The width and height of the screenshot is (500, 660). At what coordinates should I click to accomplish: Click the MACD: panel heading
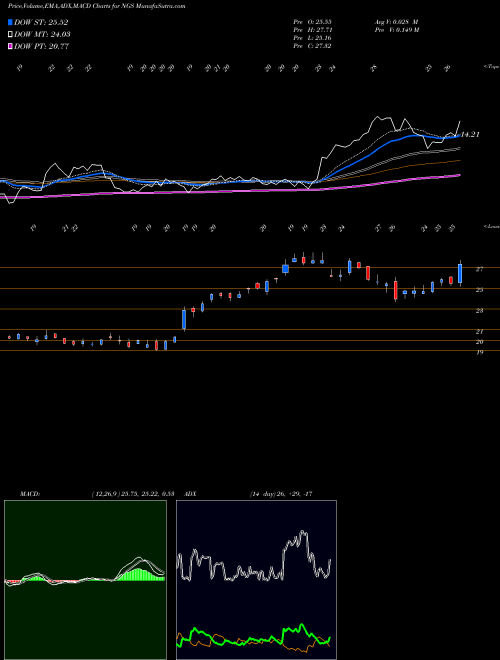coord(29,494)
